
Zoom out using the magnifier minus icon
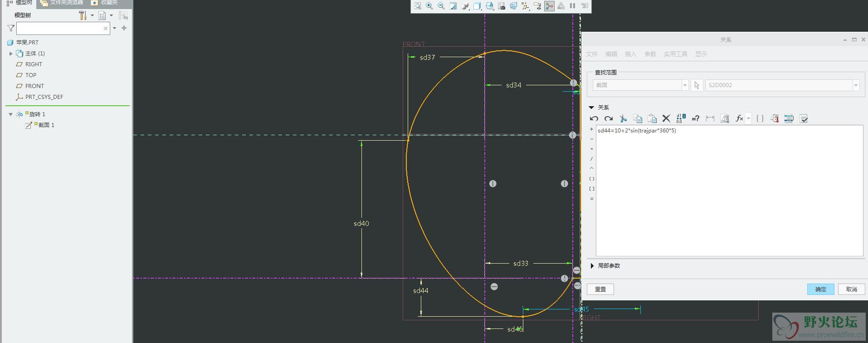(x=441, y=6)
